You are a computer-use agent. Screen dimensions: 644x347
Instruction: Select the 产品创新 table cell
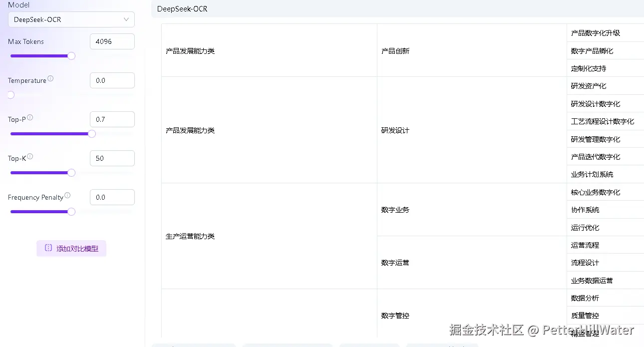[395, 50]
